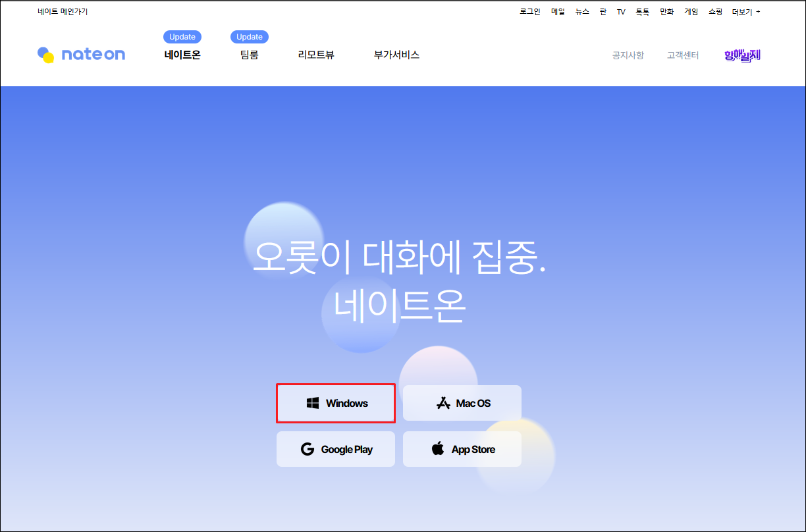The height and width of the screenshot is (532, 806).
Task: Open the 톡톡 link
Action: 642,12
